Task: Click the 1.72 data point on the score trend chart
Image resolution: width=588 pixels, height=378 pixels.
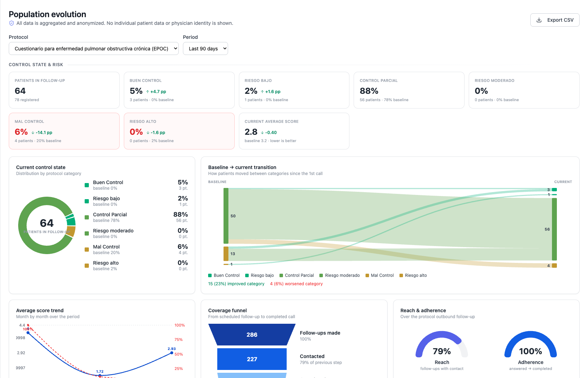Action: point(100,376)
